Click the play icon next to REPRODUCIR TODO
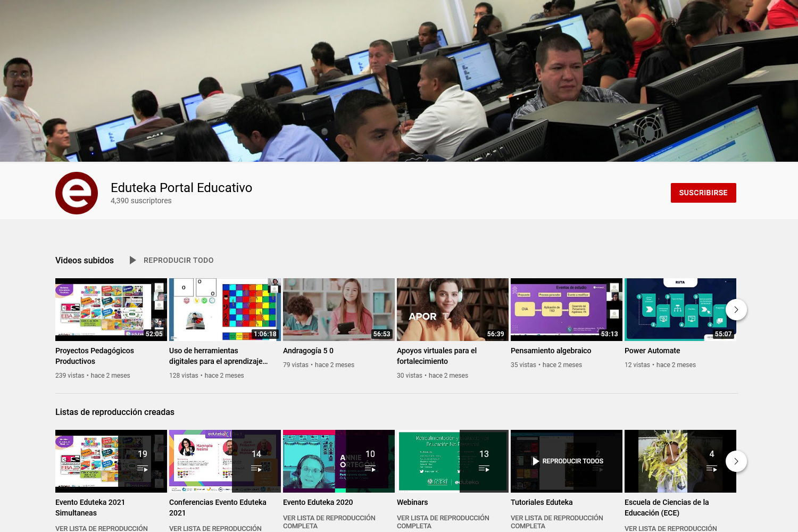798x532 pixels. pos(132,260)
